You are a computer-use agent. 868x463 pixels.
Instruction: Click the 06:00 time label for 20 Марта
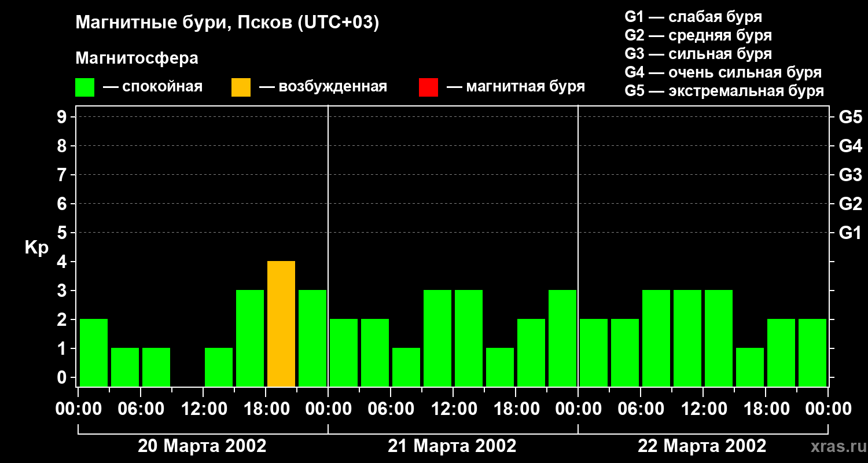[141, 409]
